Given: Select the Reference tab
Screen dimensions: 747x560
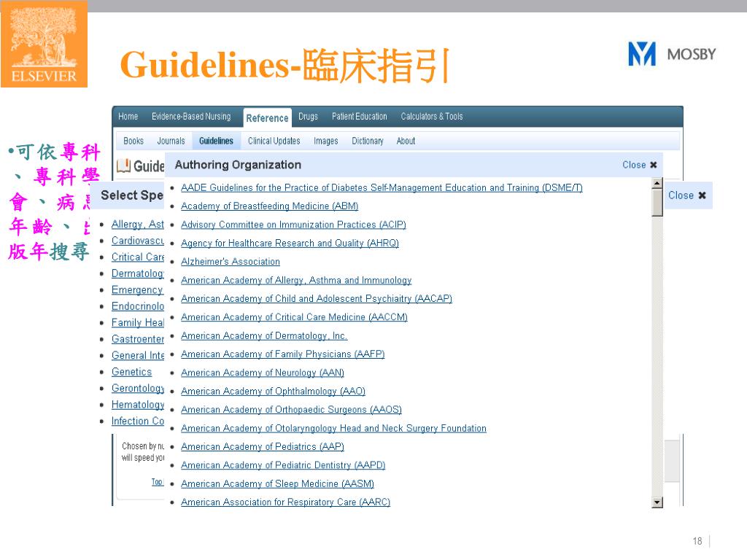Looking at the screenshot, I should tap(267, 118).
